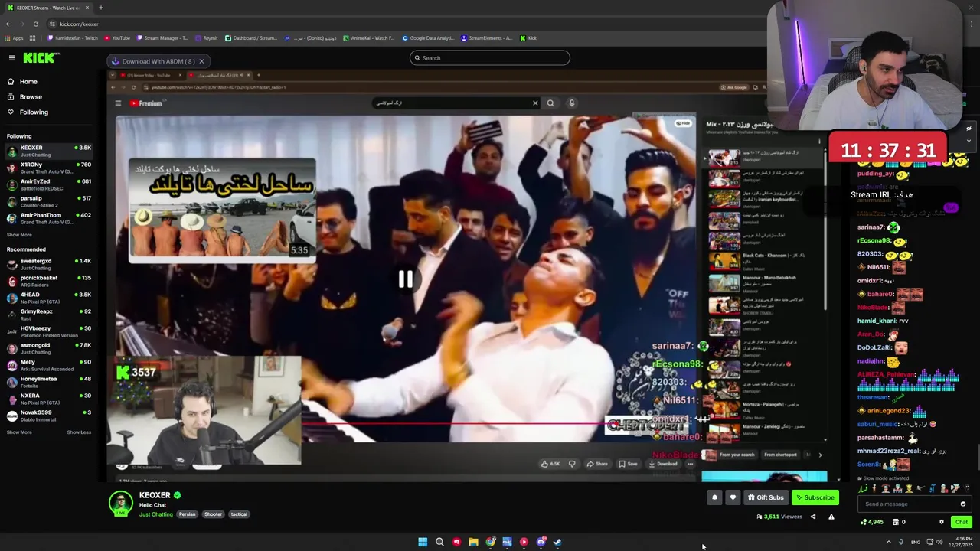The height and width of the screenshot is (551, 980).
Task: Click the Just Chatting category link
Action: [156, 514]
